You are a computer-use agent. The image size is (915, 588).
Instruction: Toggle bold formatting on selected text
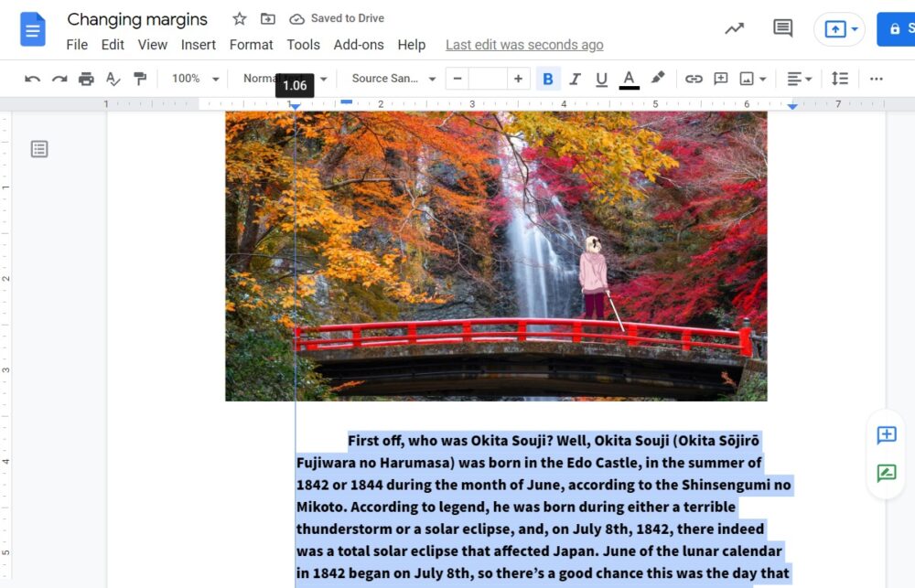click(547, 79)
